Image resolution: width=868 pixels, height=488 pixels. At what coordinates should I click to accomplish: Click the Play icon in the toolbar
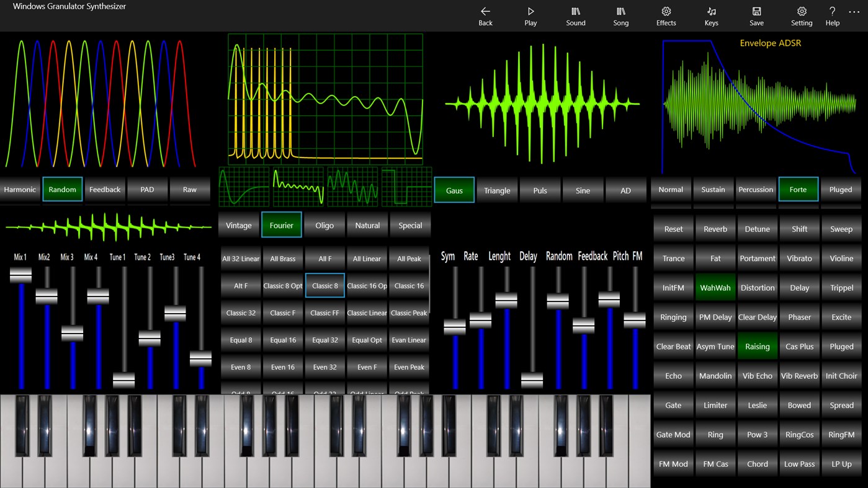(x=530, y=16)
